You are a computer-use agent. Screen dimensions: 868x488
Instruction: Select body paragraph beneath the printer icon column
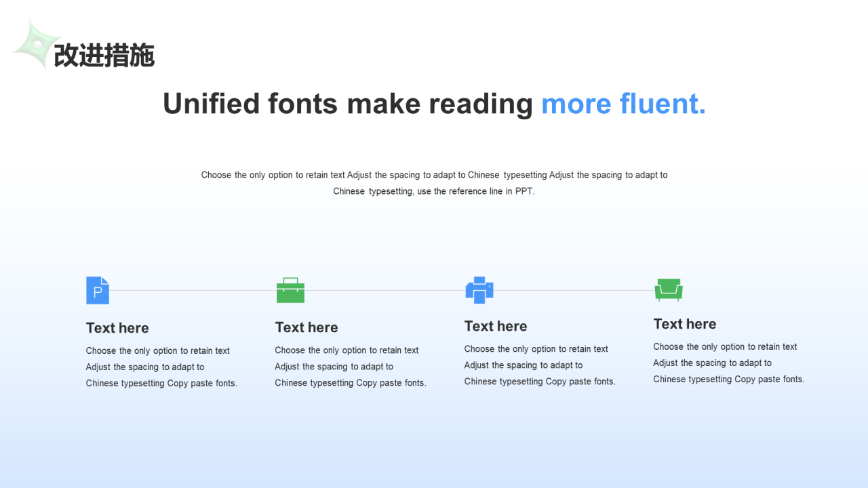(540, 365)
